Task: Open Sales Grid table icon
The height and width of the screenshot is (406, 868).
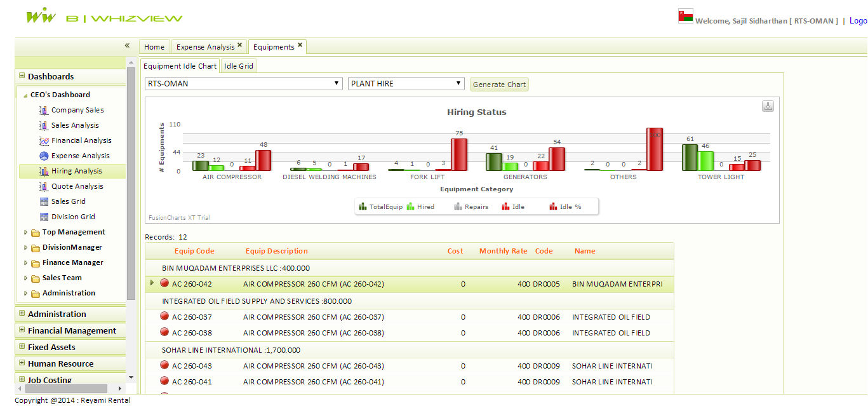Action: click(x=44, y=201)
